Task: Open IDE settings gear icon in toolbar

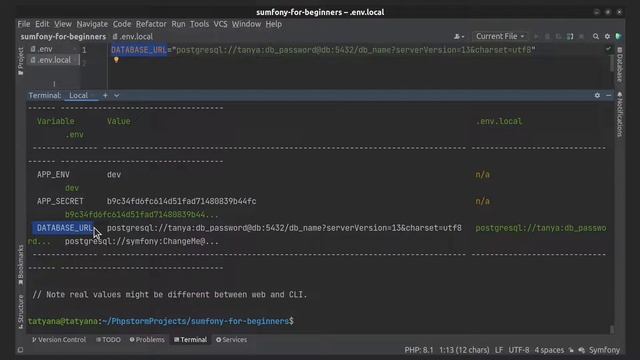Action: 607,36
